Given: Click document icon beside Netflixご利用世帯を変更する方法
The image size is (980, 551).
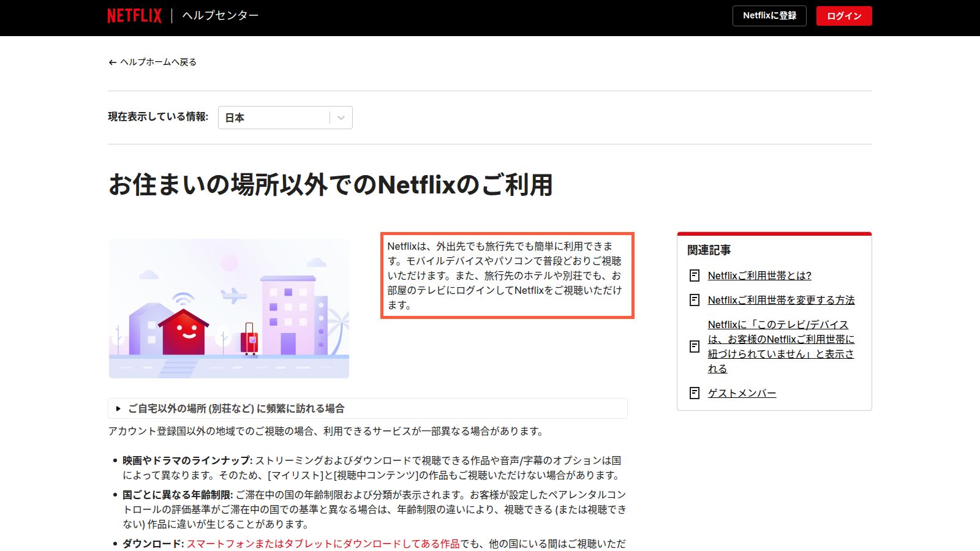Looking at the screenshot, I should click(695, 300).
